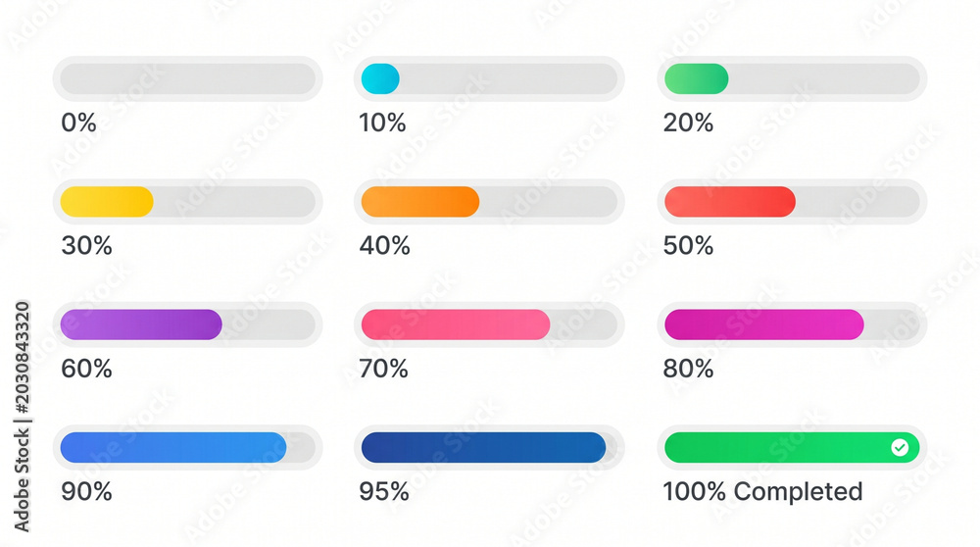Select the green 20% progress fill
The height and width of the screenshot is (547, 980).
pos(696,78)
